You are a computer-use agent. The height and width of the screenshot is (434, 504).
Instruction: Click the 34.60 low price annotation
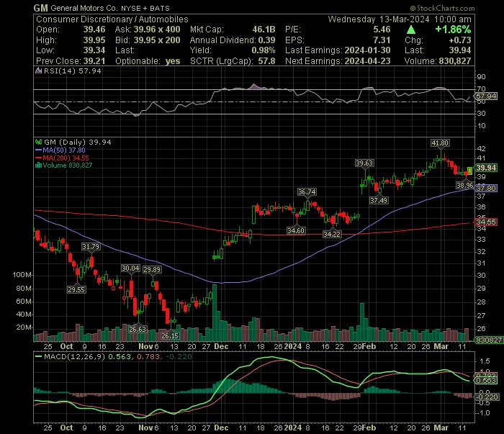(x=296, y=230)
